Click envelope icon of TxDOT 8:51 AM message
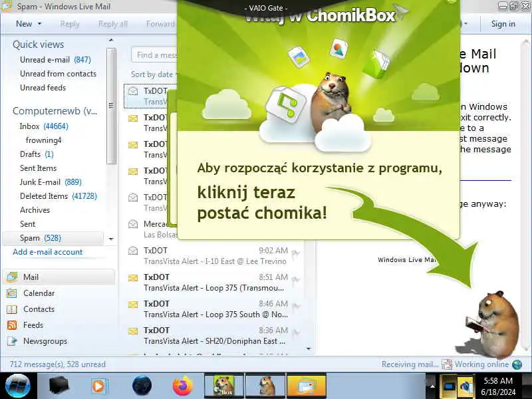This screenshot has width=532, height=399. [x=133, y=278]
